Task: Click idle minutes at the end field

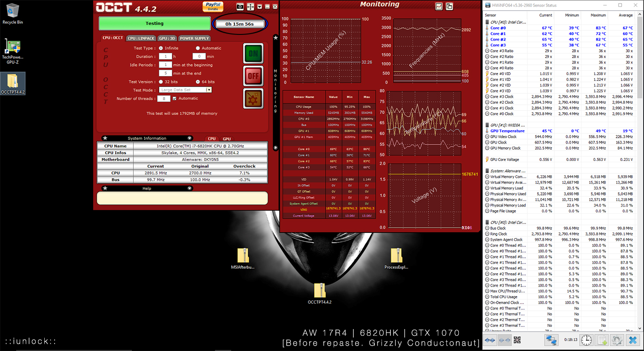Action: [x=165, y=73]
